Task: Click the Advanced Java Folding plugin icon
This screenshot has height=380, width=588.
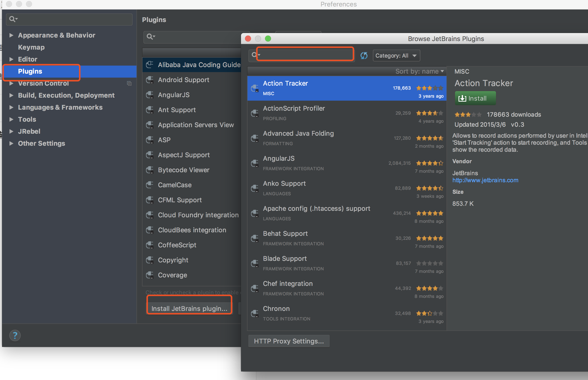Action: [x=255, y=138]
